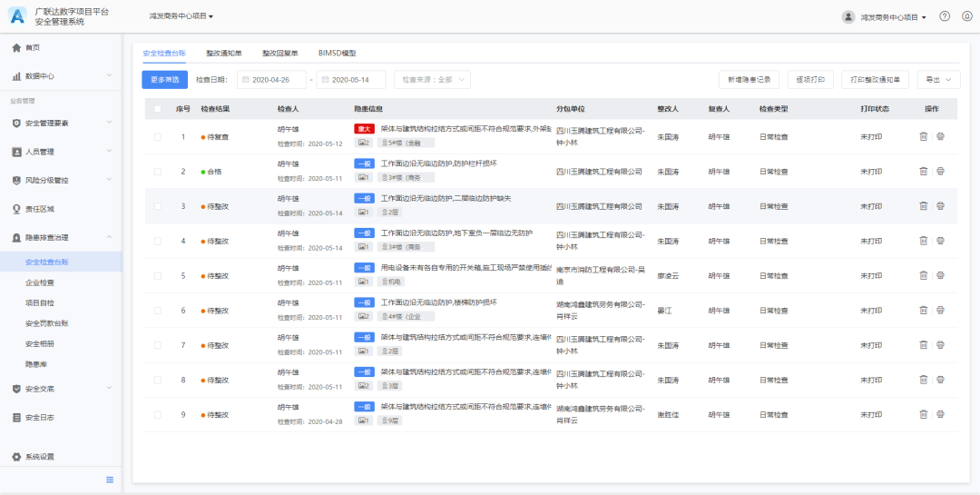Check the checkbox for row 5
Image resolution: width=980 pixels, height=495 pixels.
pyautogui.click(x=158, y=276)
